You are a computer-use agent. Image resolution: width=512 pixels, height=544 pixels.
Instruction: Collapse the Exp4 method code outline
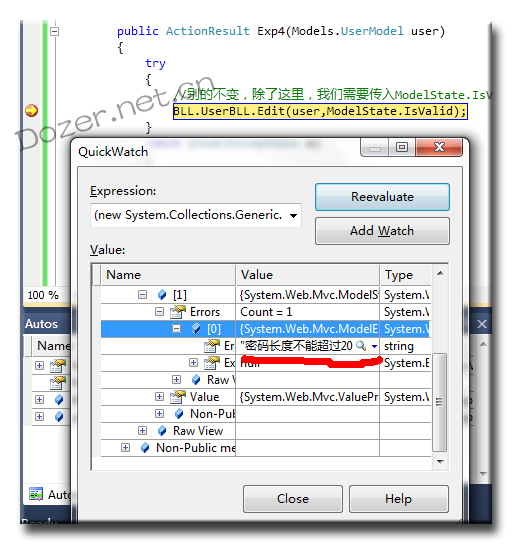(x=54, y=32)
